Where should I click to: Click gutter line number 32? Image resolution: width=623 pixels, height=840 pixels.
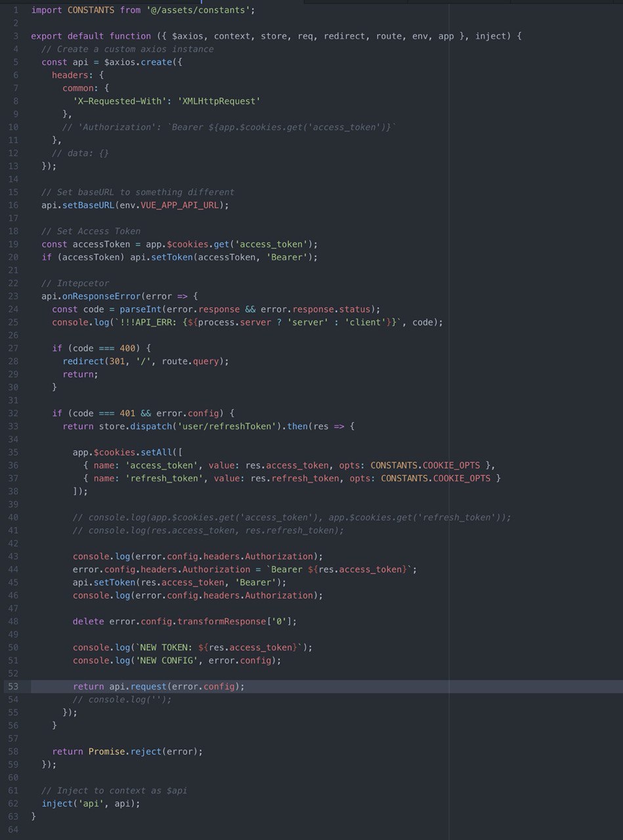14,413
